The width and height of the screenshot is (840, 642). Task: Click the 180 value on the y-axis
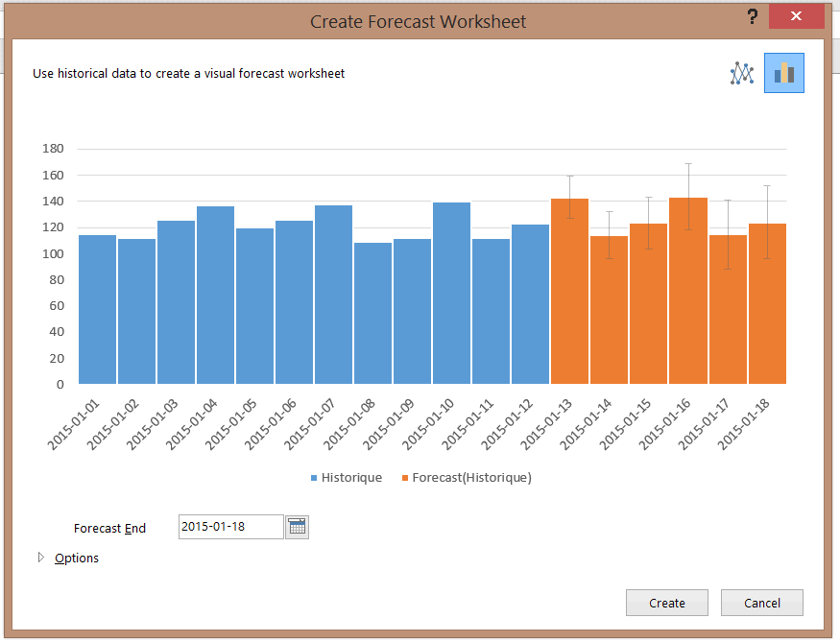tap(53, 149)
